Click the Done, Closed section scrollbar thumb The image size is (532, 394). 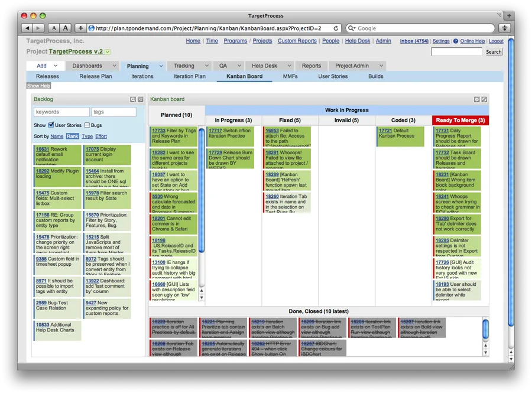pos(485,328)
